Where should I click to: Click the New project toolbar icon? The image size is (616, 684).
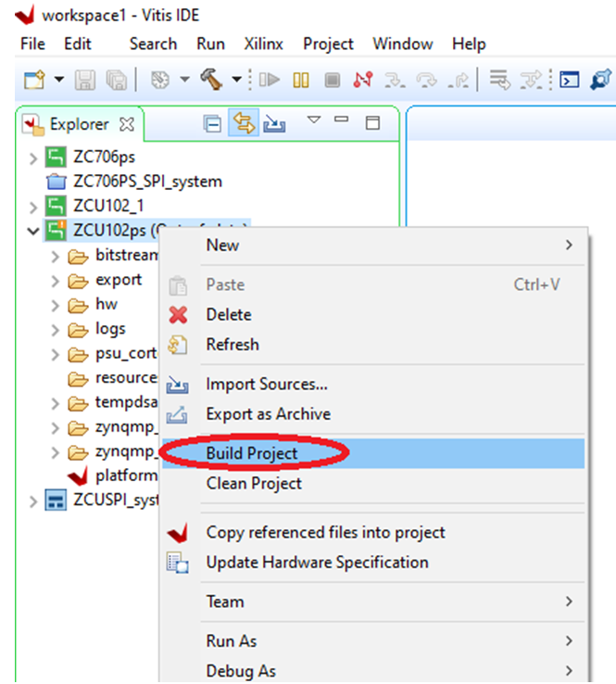[33, 80]
